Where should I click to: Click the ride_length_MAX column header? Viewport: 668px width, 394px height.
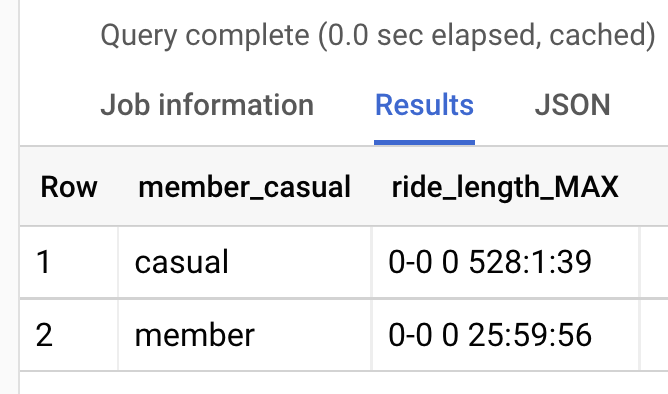[x=505, y=187]
